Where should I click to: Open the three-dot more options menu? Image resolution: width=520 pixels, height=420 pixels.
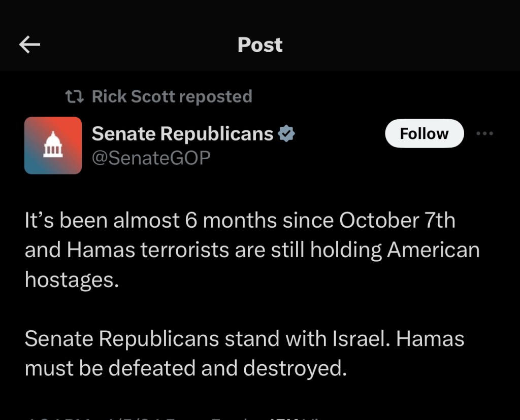485,133
